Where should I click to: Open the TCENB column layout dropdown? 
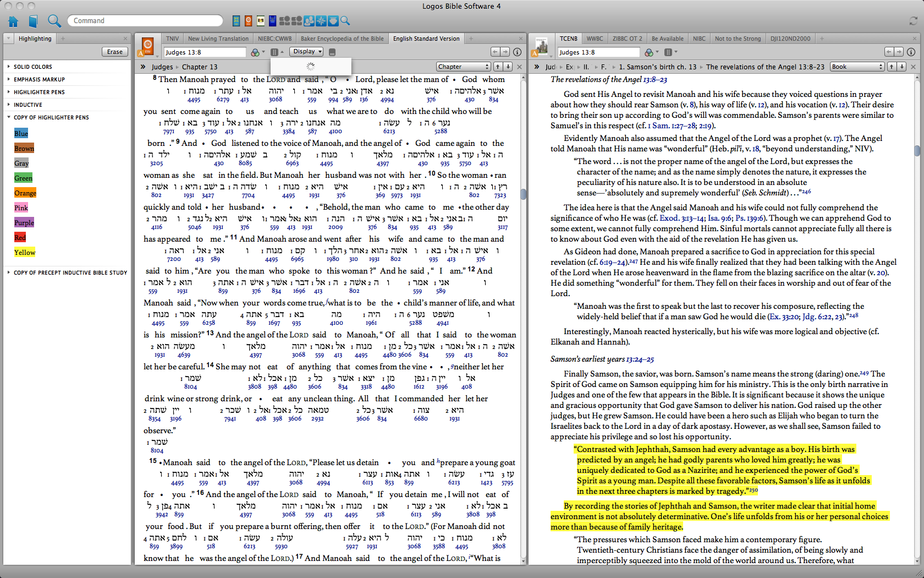click(x=670, y=52)
